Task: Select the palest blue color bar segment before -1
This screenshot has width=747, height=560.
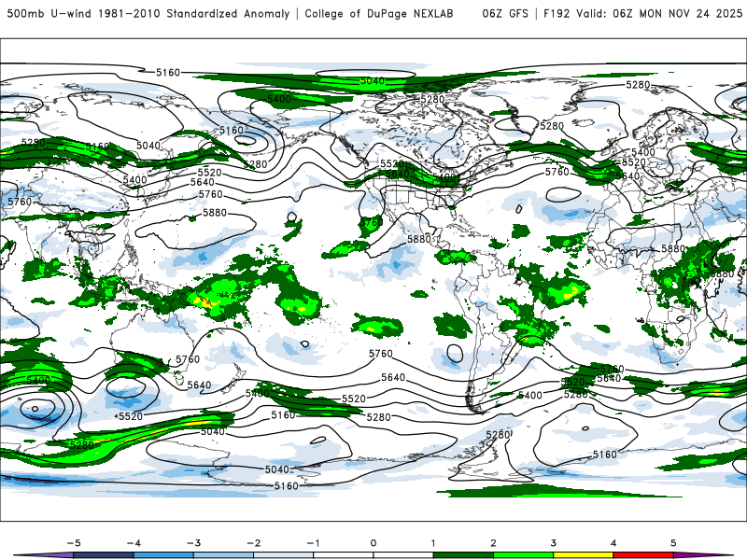Action: [284, 555]
